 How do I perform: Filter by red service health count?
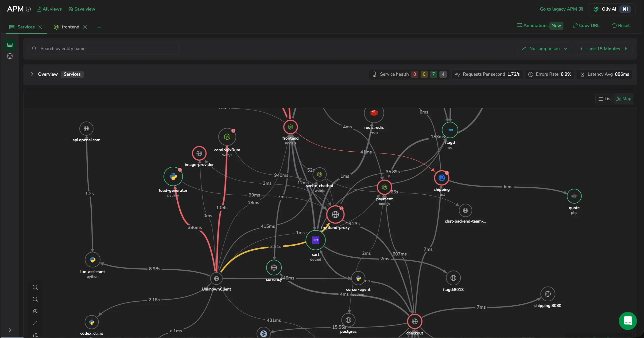coord(415,74)
